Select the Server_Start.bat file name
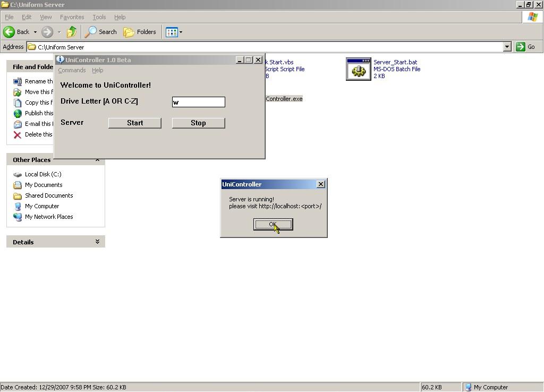 [395, 62]
